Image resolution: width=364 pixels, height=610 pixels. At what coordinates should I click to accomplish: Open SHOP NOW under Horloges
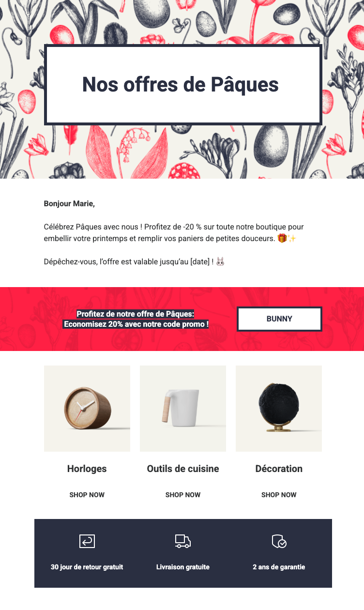[87, 495]
